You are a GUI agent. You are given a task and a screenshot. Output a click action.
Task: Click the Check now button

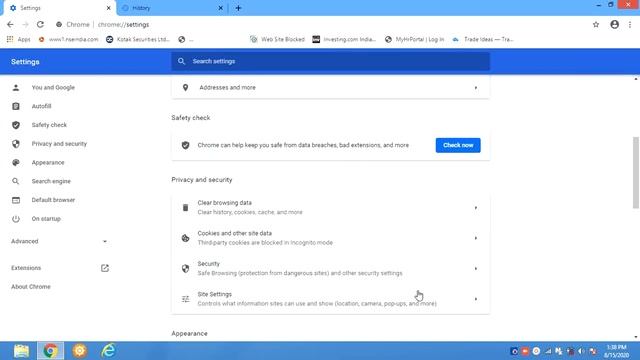click(x=458, y=145)
